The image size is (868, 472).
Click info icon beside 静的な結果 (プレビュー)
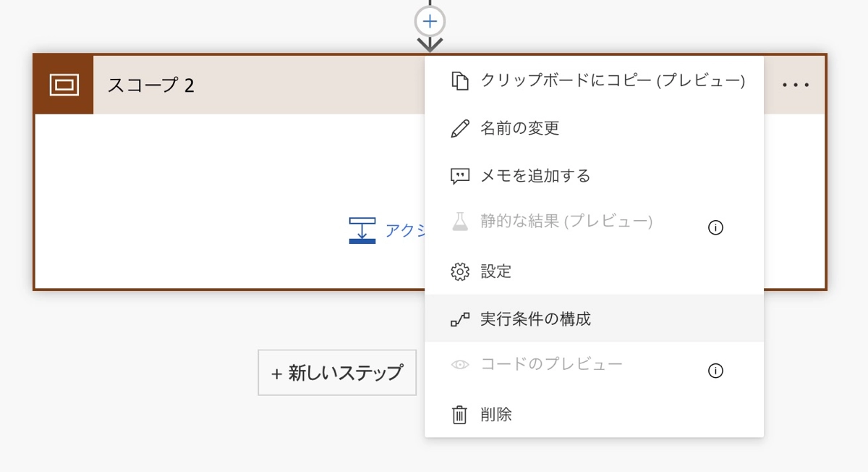pyautogui.click(x=715, y=228)
